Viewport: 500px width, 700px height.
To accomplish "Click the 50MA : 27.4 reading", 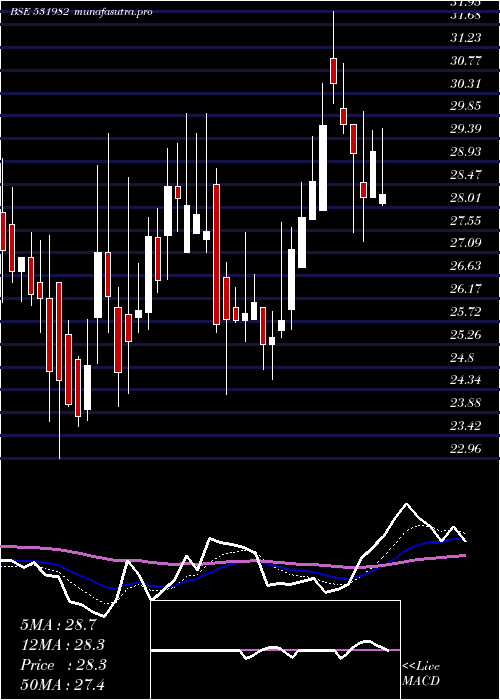I will (63, 685).
